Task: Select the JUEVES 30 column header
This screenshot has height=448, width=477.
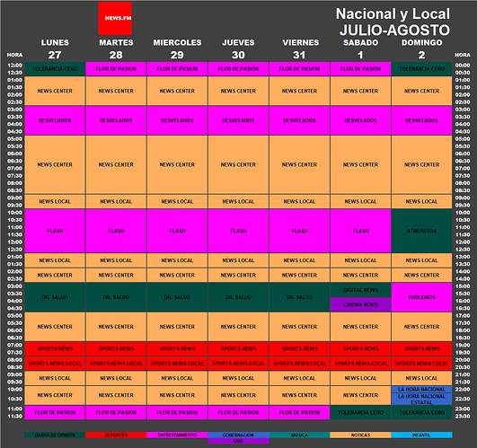Action: coord(238,48)
